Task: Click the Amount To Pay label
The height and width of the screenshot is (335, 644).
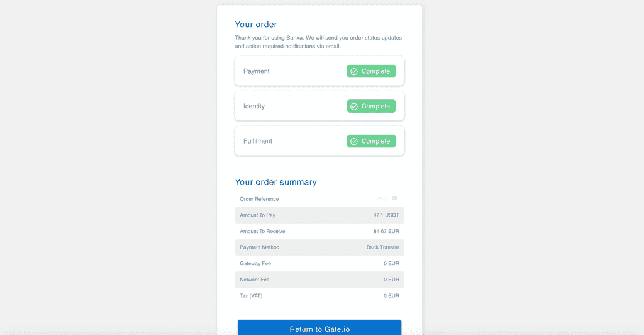Action: (x=258, y=215)
